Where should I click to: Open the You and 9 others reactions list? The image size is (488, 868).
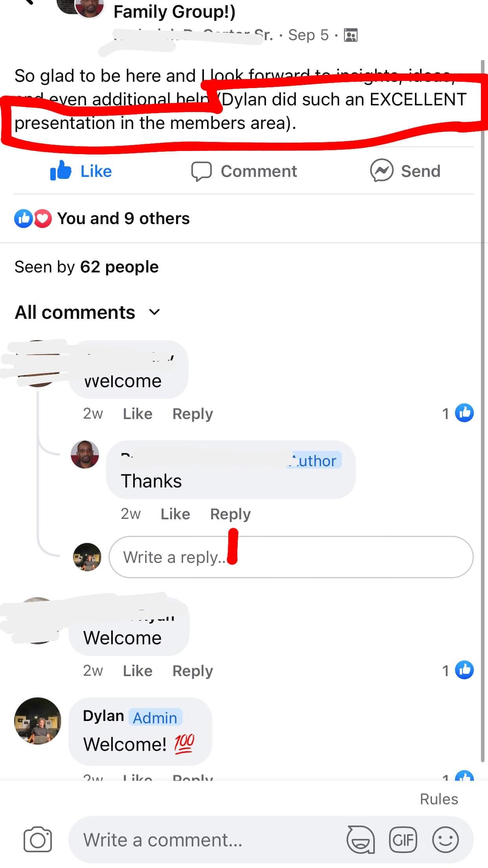click(x=102, y=219)
